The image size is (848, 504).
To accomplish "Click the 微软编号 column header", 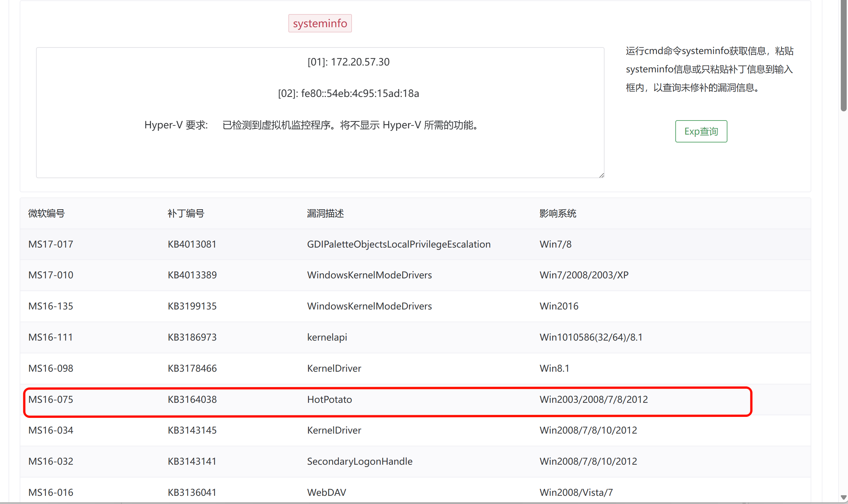I will pyautogui.click(x=47, y=213).
